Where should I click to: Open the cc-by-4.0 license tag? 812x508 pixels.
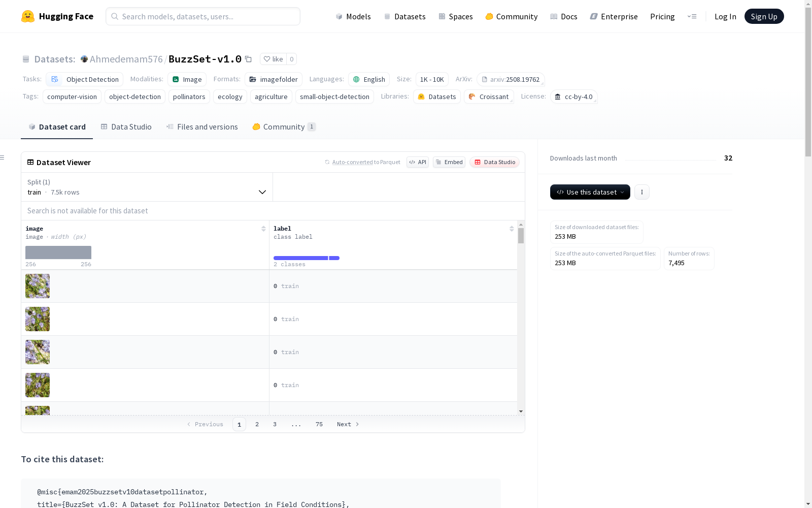573,97
